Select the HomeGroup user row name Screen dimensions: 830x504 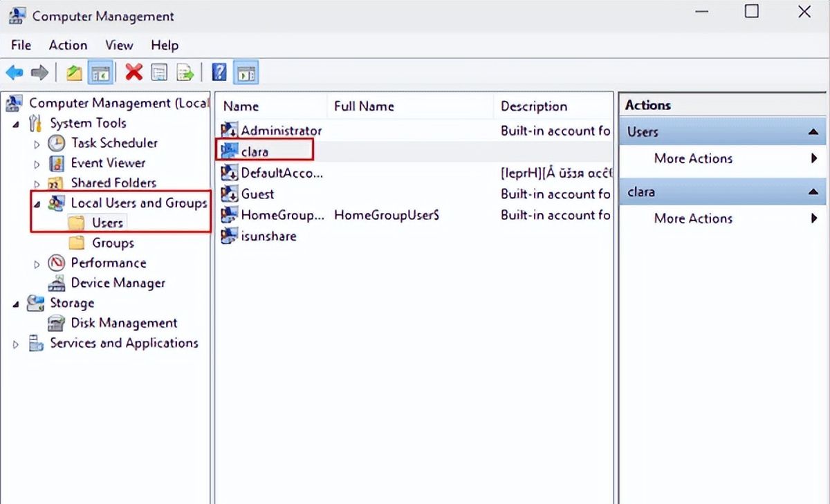pyautogui.click(x=282, y=215)
